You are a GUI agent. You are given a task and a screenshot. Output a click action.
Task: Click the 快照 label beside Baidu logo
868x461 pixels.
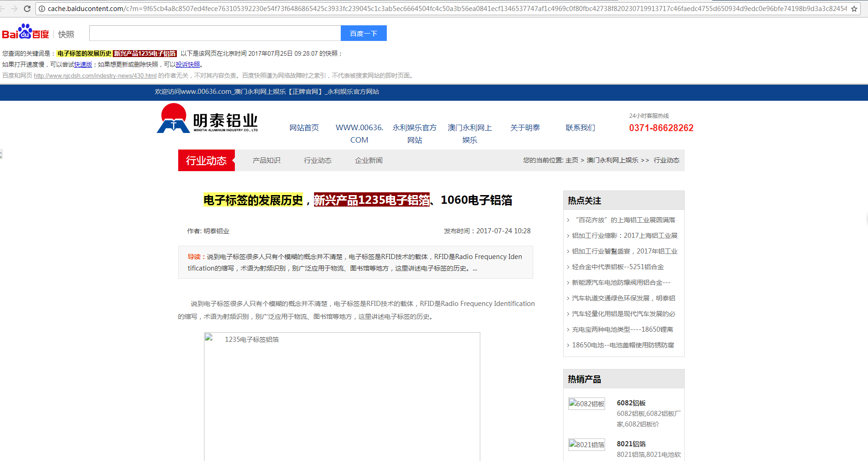point(66,35)
